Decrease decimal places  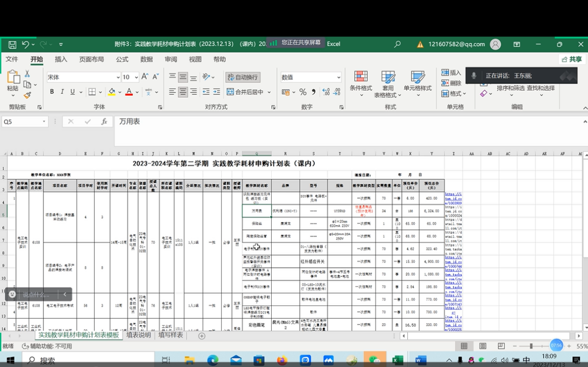tap(337, 92)
